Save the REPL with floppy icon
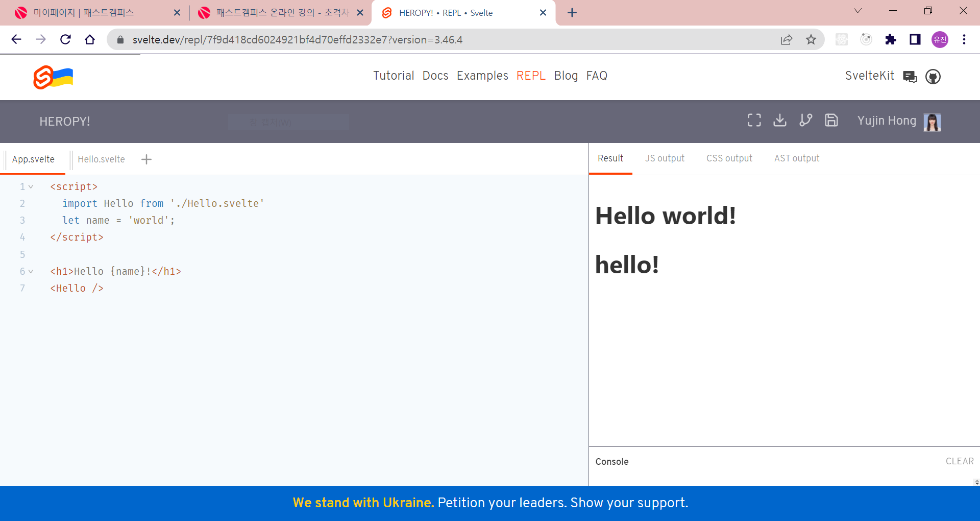 [x=831, y=120]
